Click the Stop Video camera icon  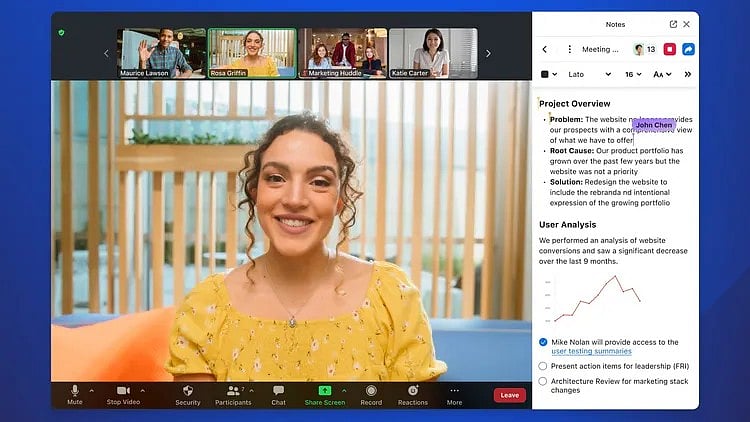123,391
